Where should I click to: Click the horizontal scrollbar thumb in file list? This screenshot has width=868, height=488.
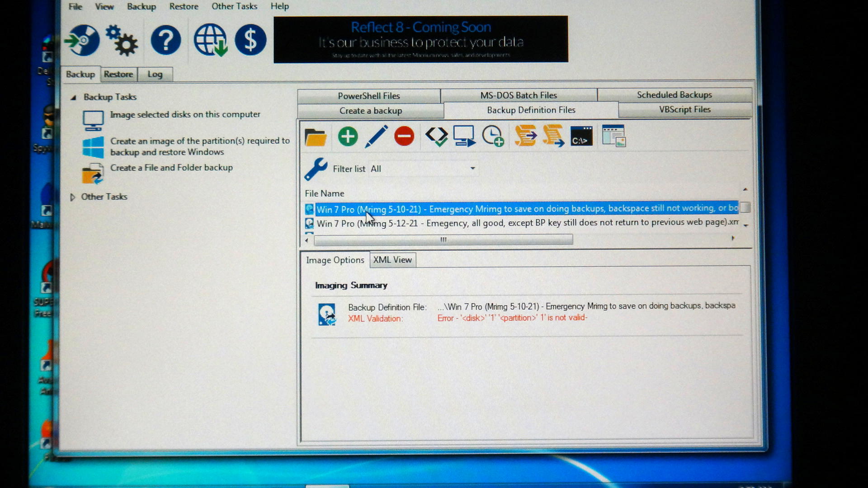443,240
